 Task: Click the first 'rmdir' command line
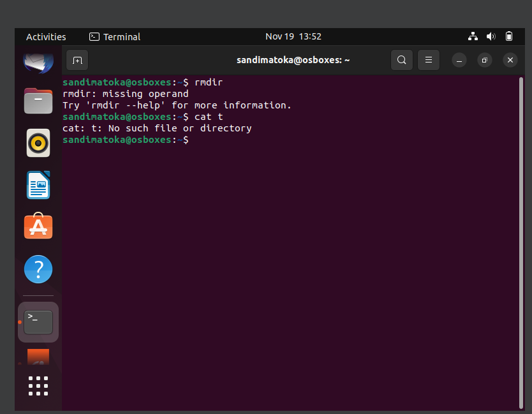[142, 82]
